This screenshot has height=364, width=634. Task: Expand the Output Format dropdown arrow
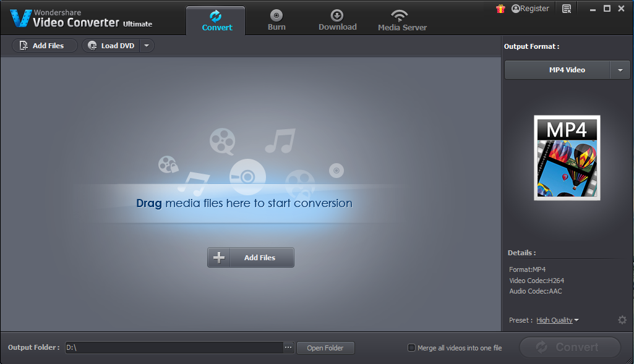[620, 70]
